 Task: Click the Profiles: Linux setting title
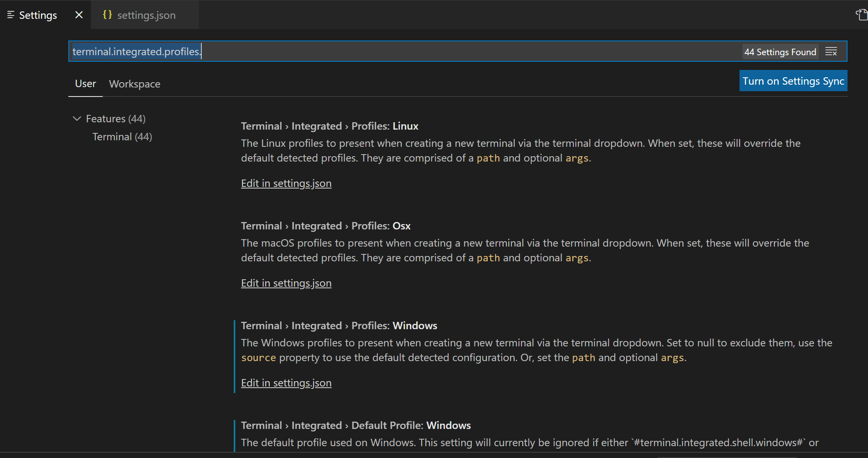coord(329,126)
